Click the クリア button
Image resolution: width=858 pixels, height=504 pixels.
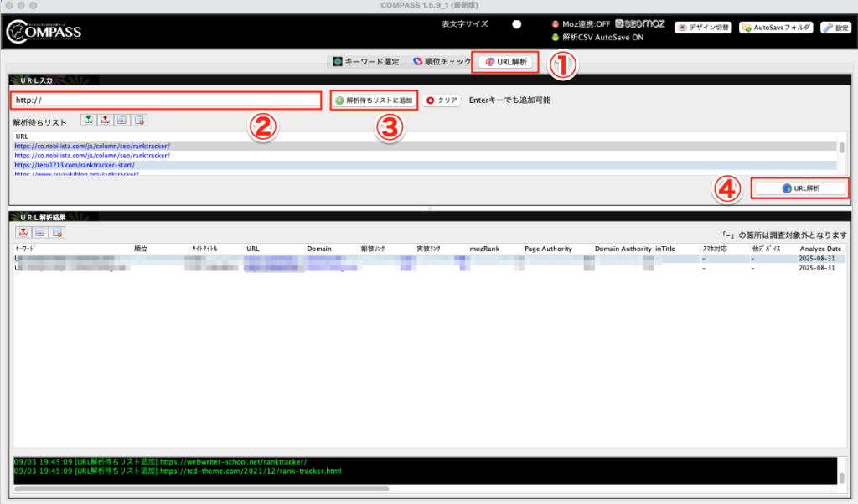pos(442,100)
